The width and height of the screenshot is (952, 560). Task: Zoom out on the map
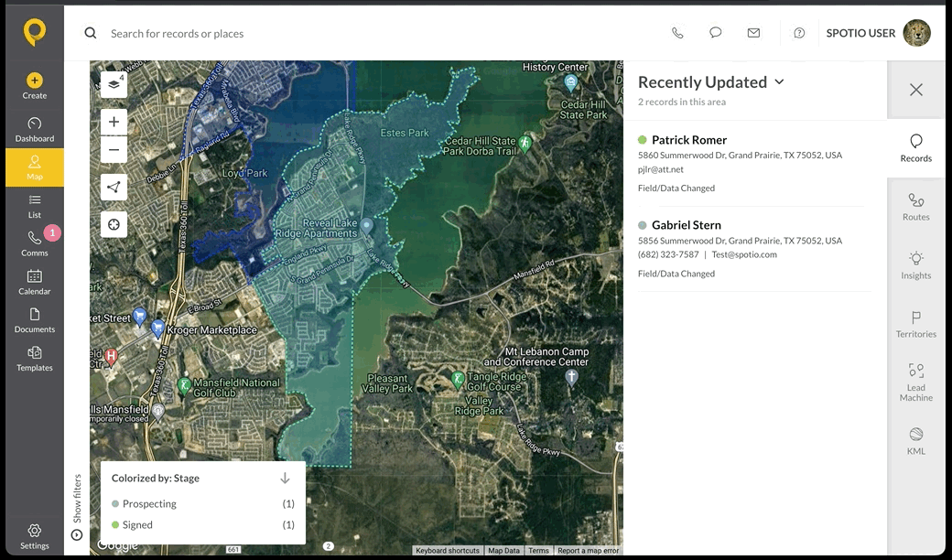(x=114, y=150)
